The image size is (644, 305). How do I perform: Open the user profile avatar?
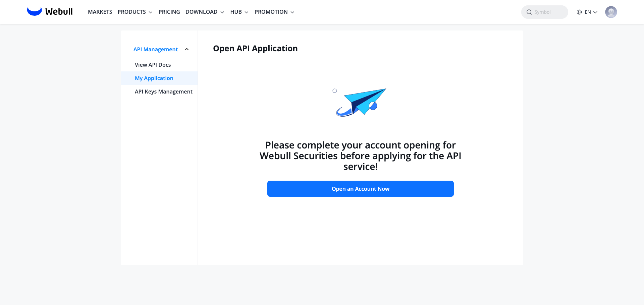(611, 12)
